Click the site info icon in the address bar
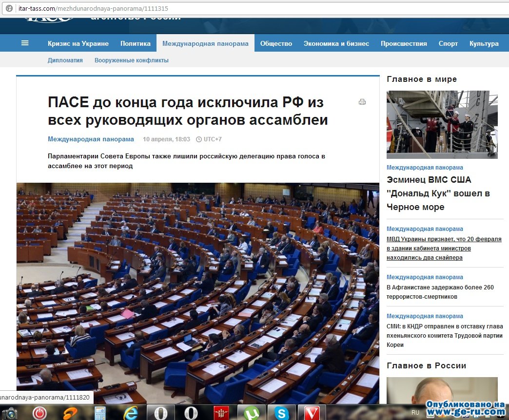509x420 pixels. [8, 9]
